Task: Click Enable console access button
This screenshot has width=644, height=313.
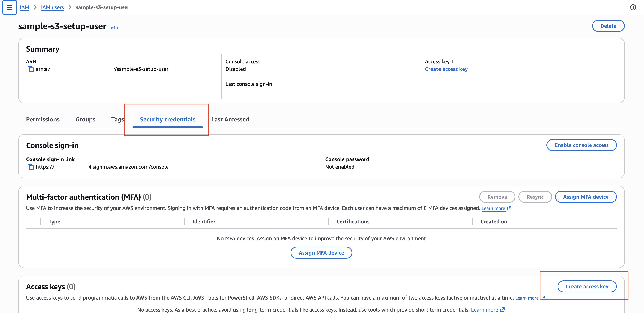Action: tap(581, 145)
